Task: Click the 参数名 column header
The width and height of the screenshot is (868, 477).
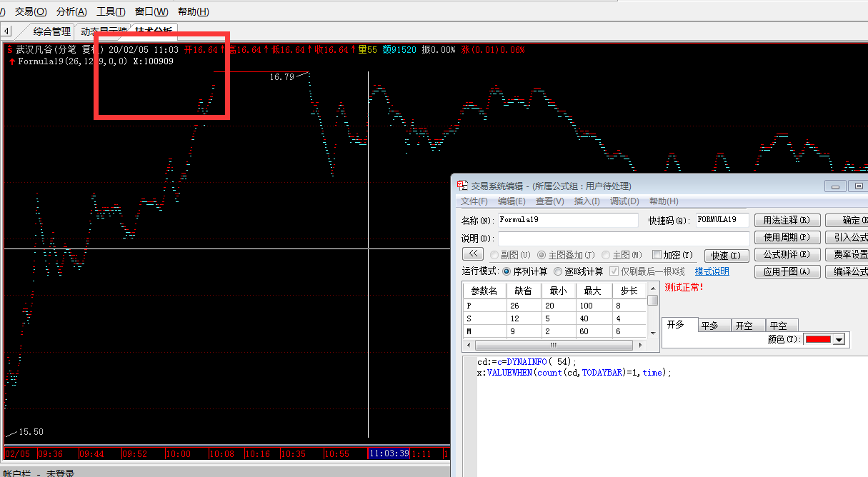Action: pyautogui.click(x=484, y=291)
